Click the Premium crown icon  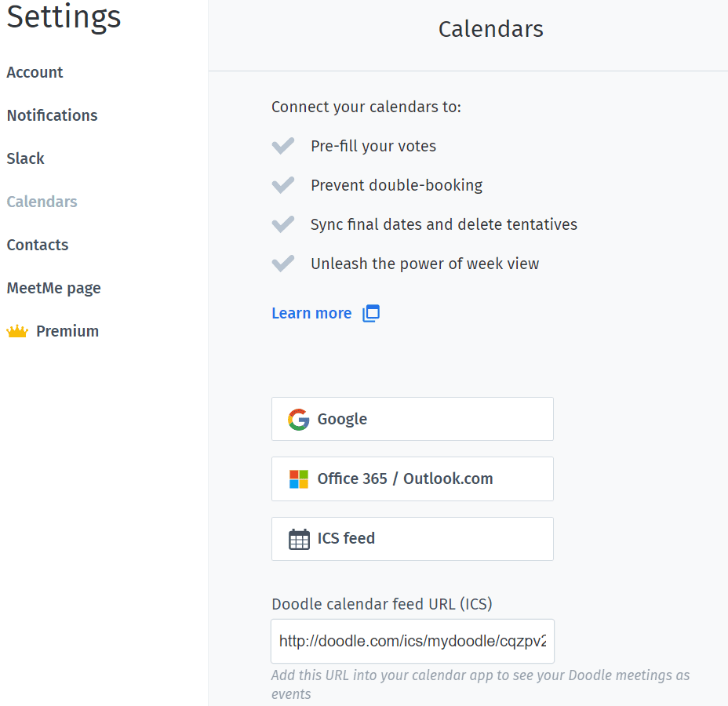(x=17, y=331)
